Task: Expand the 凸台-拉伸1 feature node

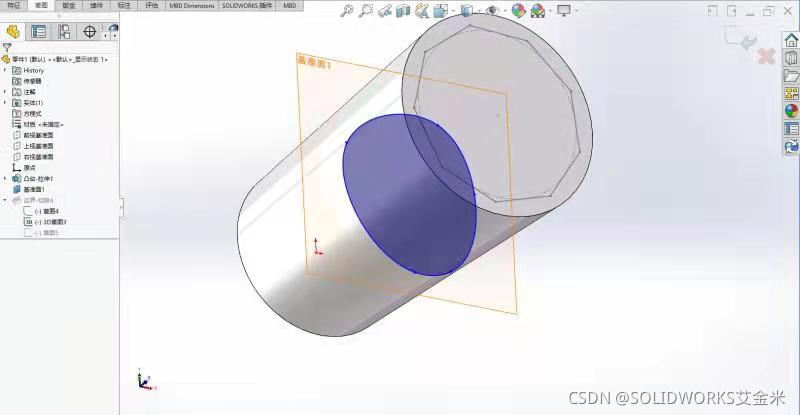Action: click(5, 179)
